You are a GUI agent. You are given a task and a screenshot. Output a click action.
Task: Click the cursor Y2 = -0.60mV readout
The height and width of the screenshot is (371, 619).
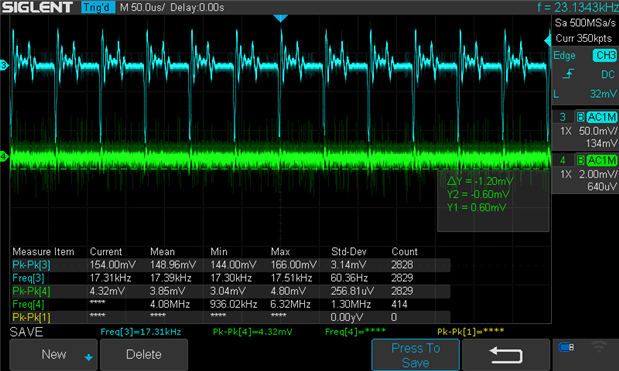[x=478, y=194]
